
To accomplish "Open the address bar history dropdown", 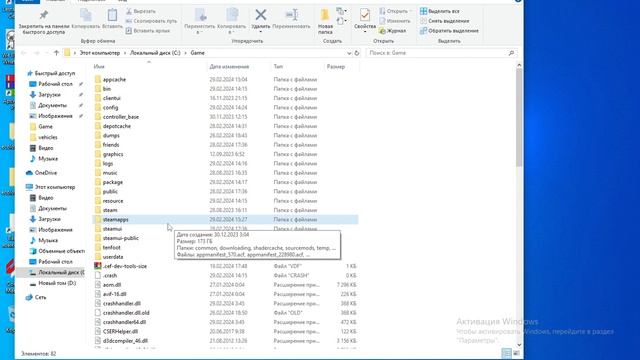I will (349, 53).
